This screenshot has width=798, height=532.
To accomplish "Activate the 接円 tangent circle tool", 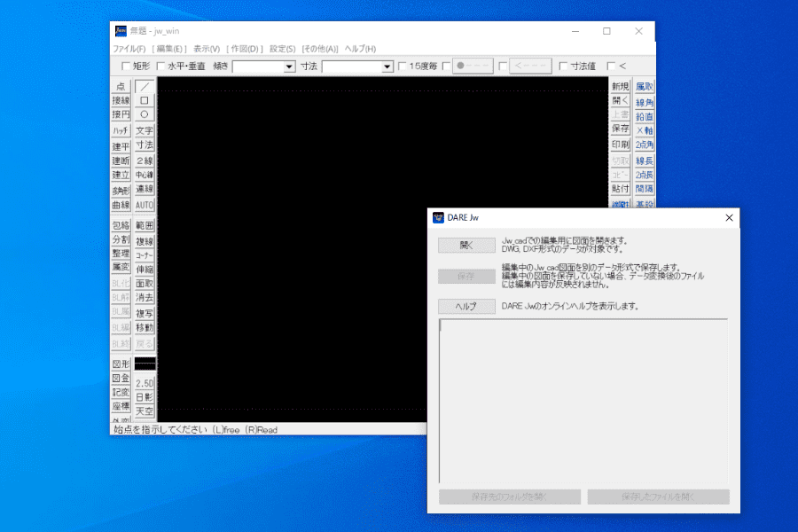I will pos(121,114).
